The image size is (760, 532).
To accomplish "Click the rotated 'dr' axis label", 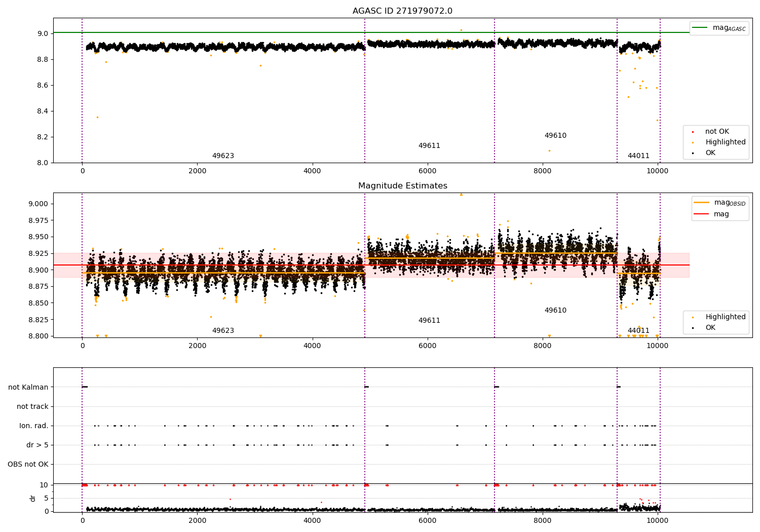I will tap(33, 498).
